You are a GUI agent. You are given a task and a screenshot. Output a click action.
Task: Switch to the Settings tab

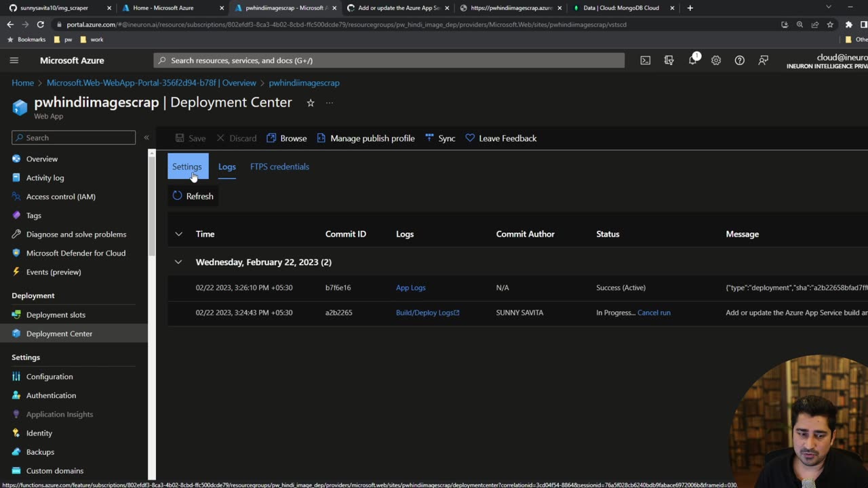pos(187,167)
